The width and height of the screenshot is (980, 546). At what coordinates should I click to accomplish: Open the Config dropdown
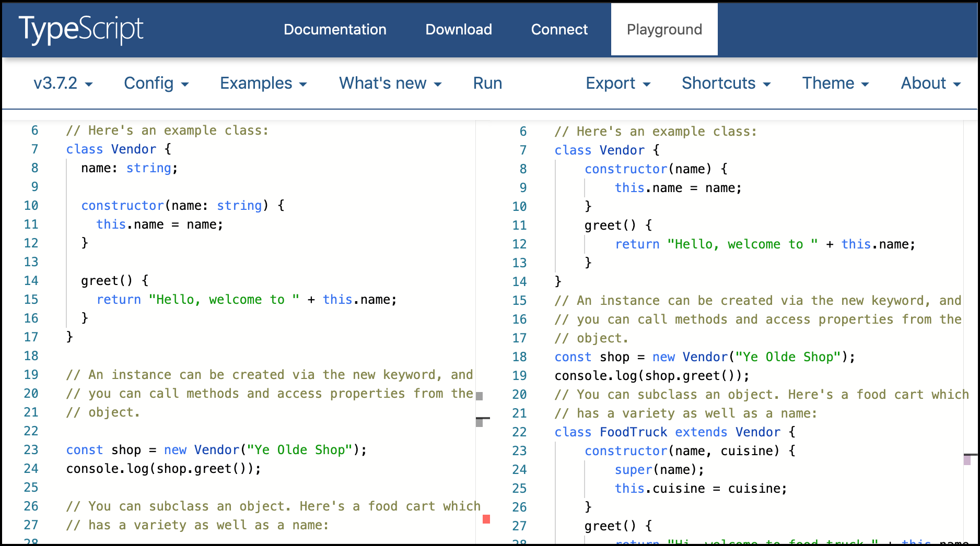156,83
